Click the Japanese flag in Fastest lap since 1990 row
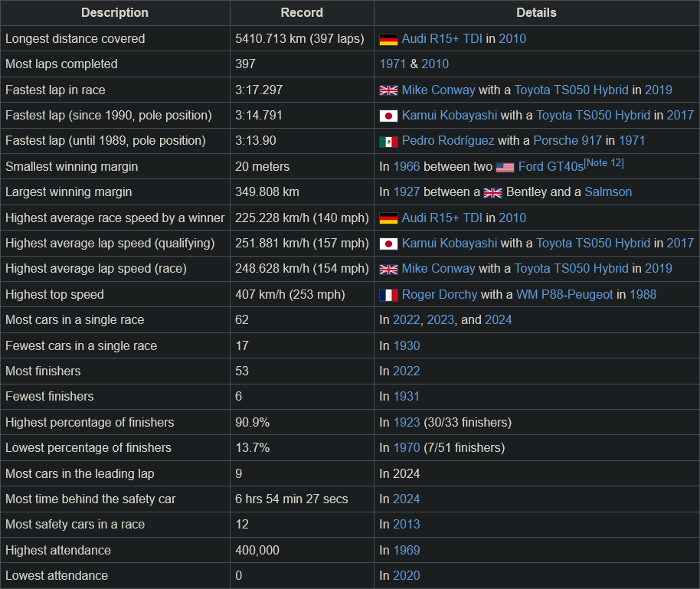The height and width of the screenshot is (589, 700). (x=388, y=116)
